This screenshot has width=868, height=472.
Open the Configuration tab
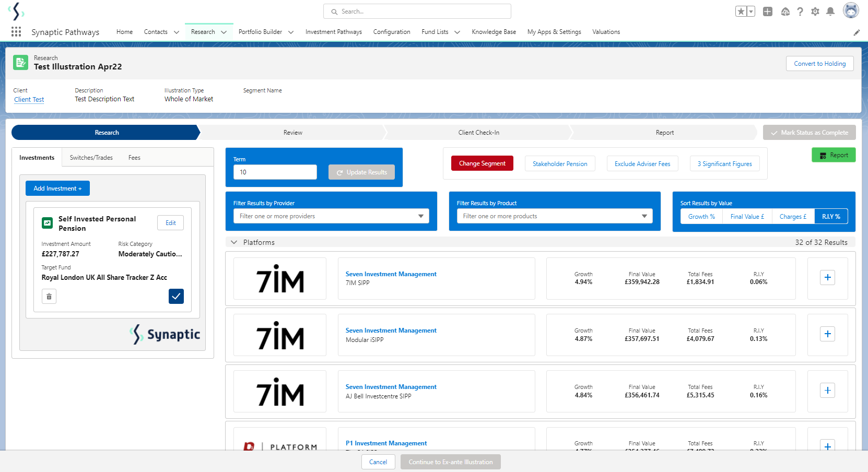[x=392, y=32]
